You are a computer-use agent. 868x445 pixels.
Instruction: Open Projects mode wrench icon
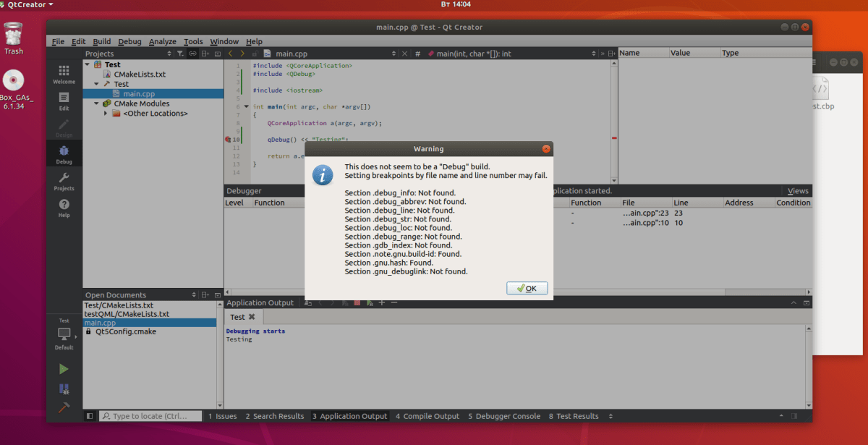tap(64, 182)
